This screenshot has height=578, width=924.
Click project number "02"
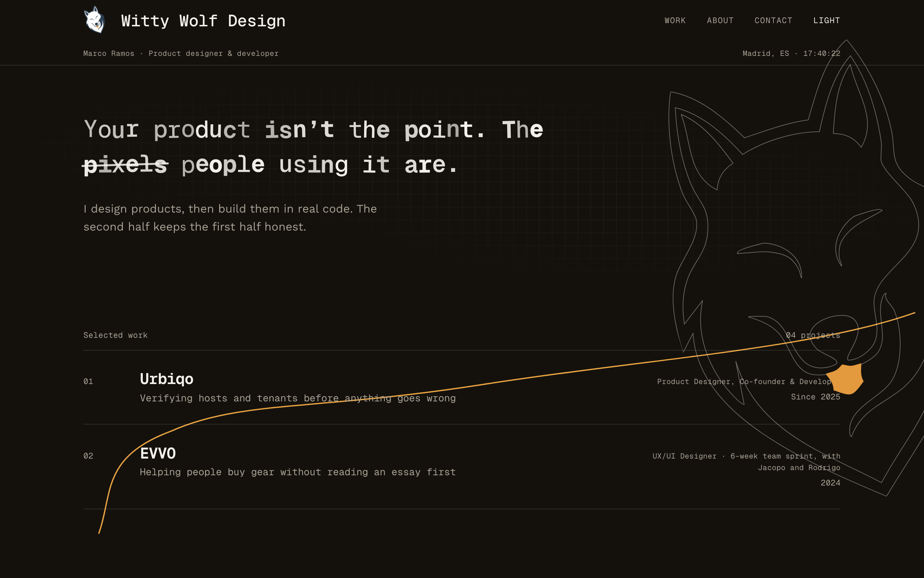[x=88, y=456]
